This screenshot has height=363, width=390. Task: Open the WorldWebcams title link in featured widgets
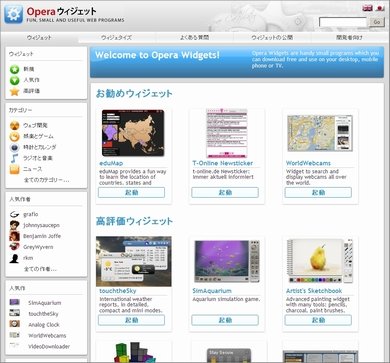308,163
